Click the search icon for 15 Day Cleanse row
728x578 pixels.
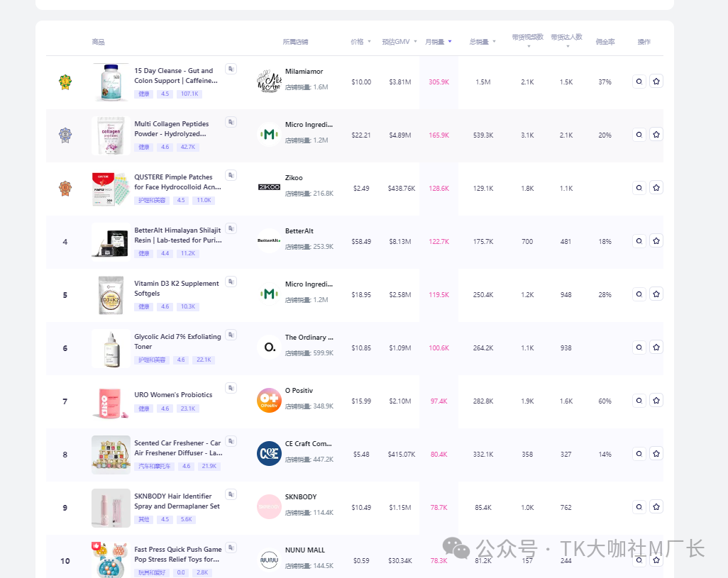(639, 82)
